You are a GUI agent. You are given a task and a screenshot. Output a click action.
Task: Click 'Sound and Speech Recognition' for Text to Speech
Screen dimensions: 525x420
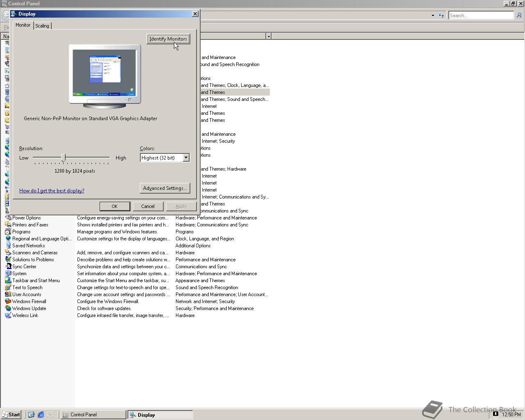point(207,288)
